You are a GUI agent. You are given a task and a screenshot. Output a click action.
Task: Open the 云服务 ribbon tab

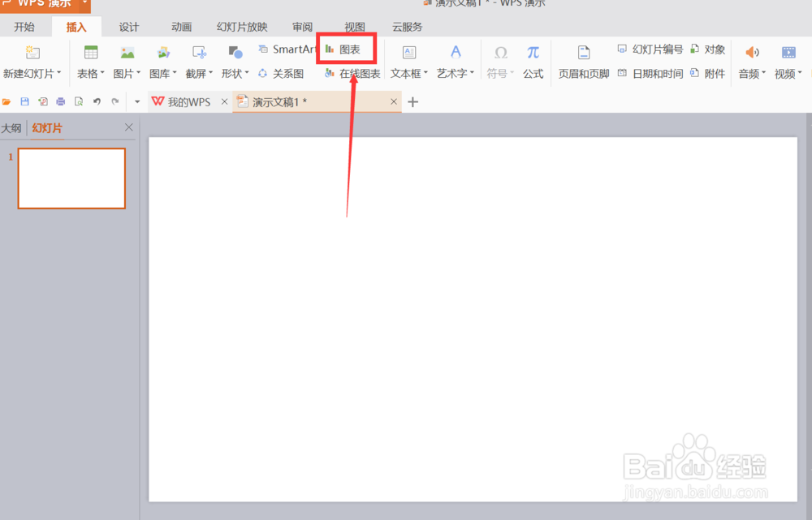pyautogui.click(x=407, y=27)
